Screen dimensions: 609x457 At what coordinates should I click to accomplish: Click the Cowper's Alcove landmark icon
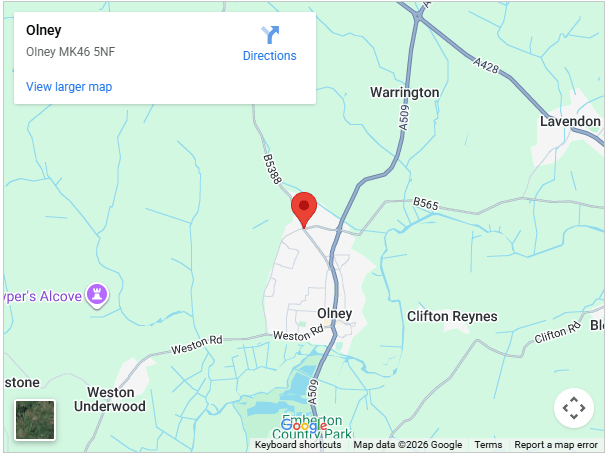[97, 295]
